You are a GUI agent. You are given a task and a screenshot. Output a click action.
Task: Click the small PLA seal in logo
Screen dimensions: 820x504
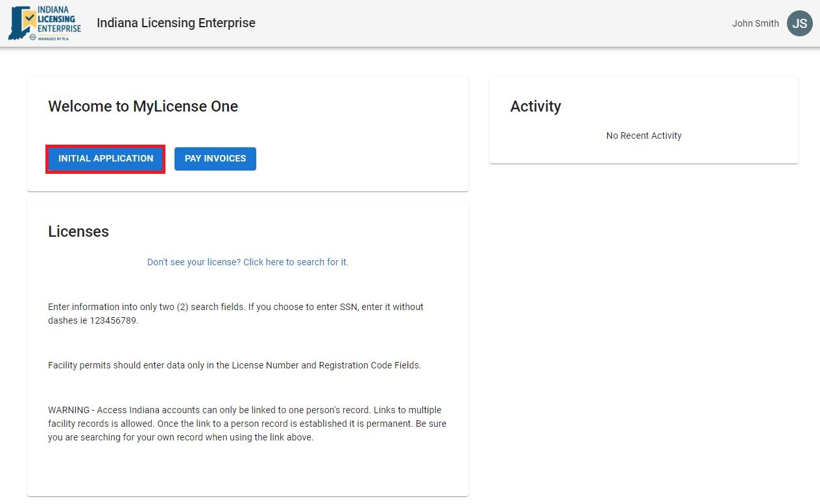click(x=32, y=38)
